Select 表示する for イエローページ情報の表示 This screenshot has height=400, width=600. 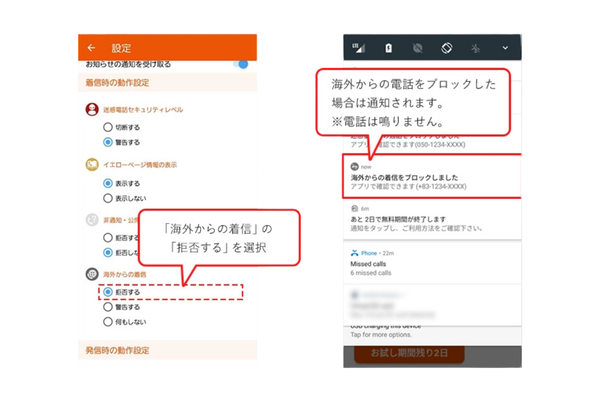tap(108, 184)
